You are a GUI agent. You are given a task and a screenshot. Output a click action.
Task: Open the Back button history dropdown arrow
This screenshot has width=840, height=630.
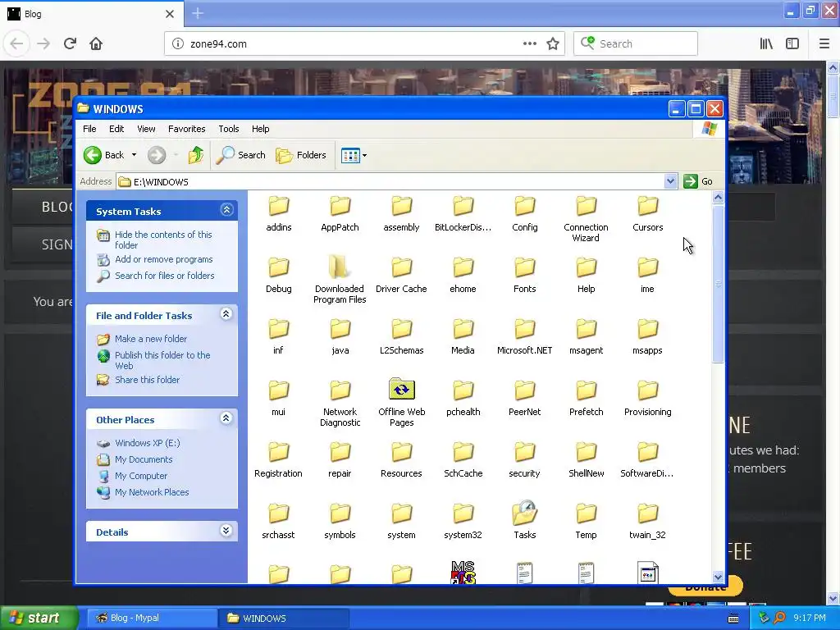(x=134, y=155)
